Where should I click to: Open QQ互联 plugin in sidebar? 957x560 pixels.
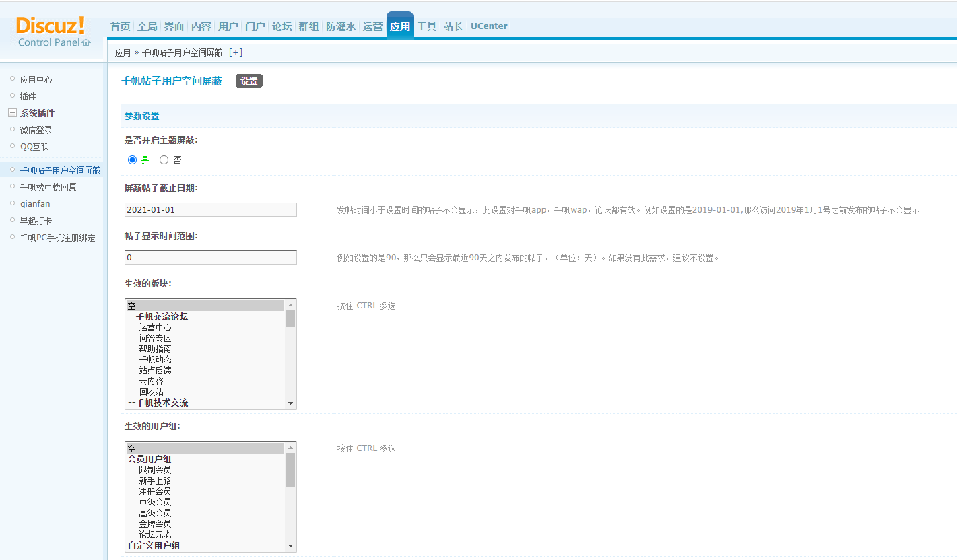pos(34,147)
